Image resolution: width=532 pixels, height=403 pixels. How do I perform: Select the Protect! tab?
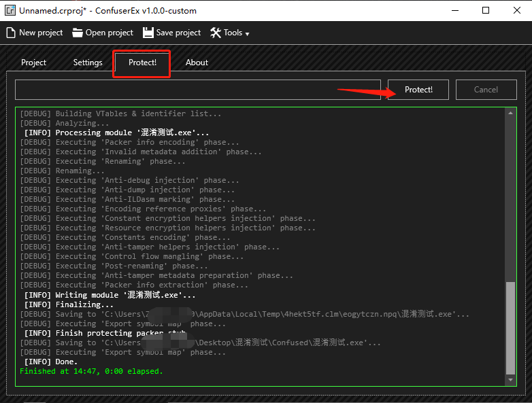point(142,63)
